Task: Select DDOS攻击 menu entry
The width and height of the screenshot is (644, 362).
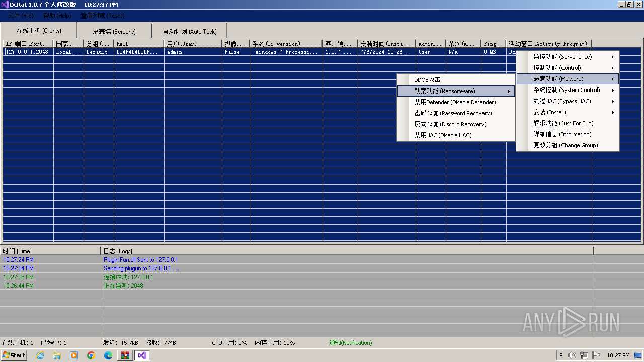Action: (x=456, y=80)
